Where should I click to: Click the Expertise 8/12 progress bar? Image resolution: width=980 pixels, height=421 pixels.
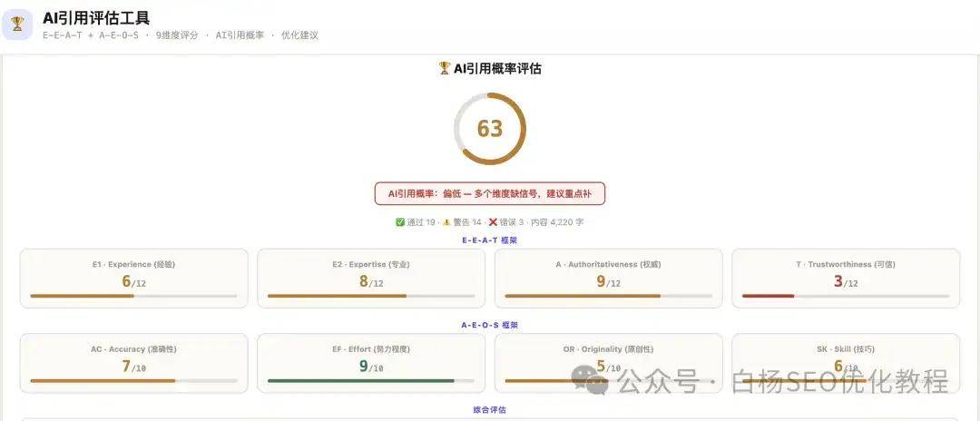370,296
